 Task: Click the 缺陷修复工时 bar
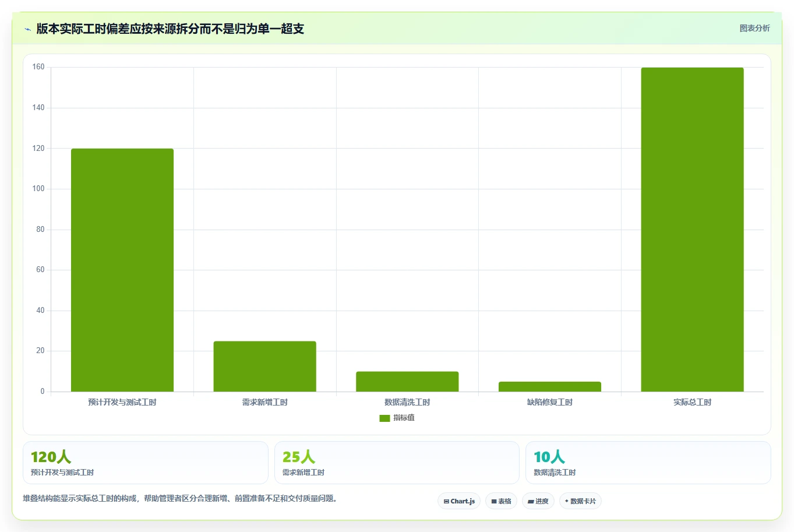tap(550, 386)
